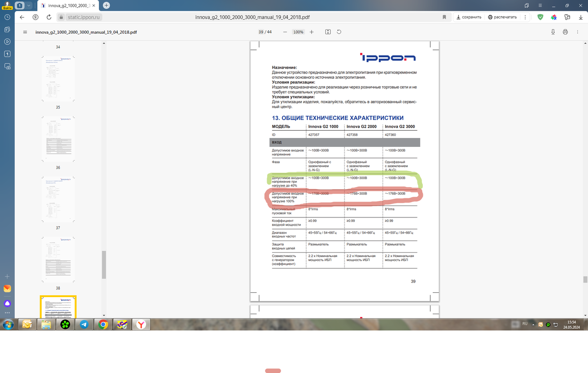
Task: Open the Chrome taskbar icon
Action: point(103,324)
